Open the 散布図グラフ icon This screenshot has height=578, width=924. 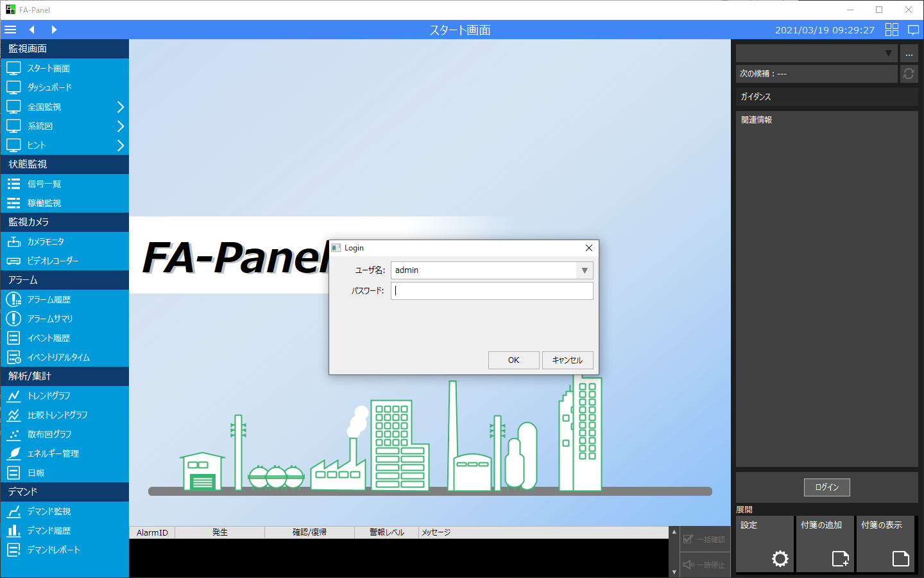13,434
